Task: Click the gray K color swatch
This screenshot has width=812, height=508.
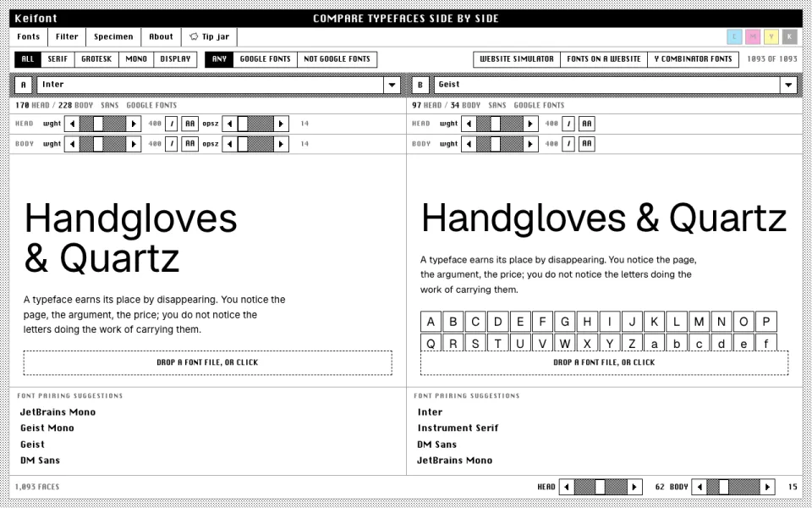Action: [790, 36]
